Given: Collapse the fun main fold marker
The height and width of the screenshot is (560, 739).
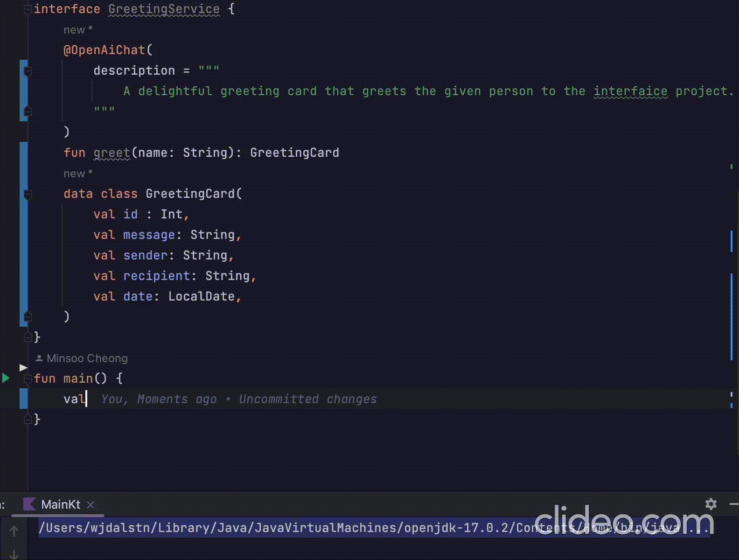Looking at the screenshot, I should [28, 378].
